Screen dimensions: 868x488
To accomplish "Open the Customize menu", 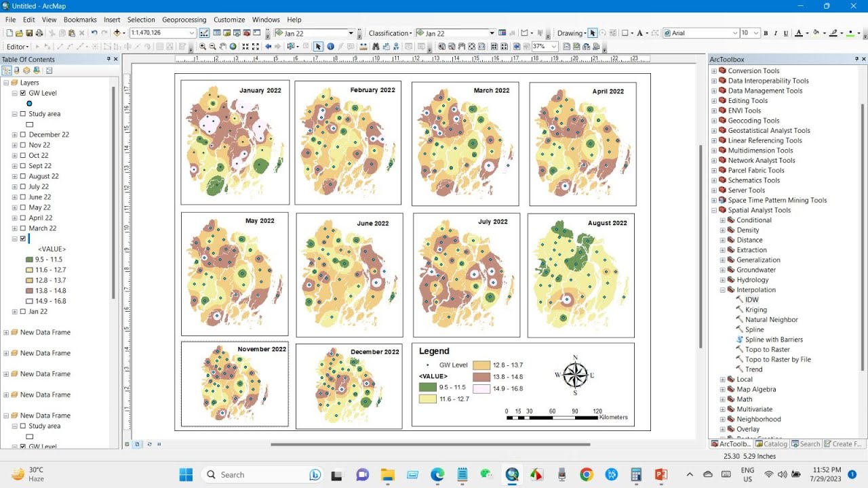I will point(229,20).
